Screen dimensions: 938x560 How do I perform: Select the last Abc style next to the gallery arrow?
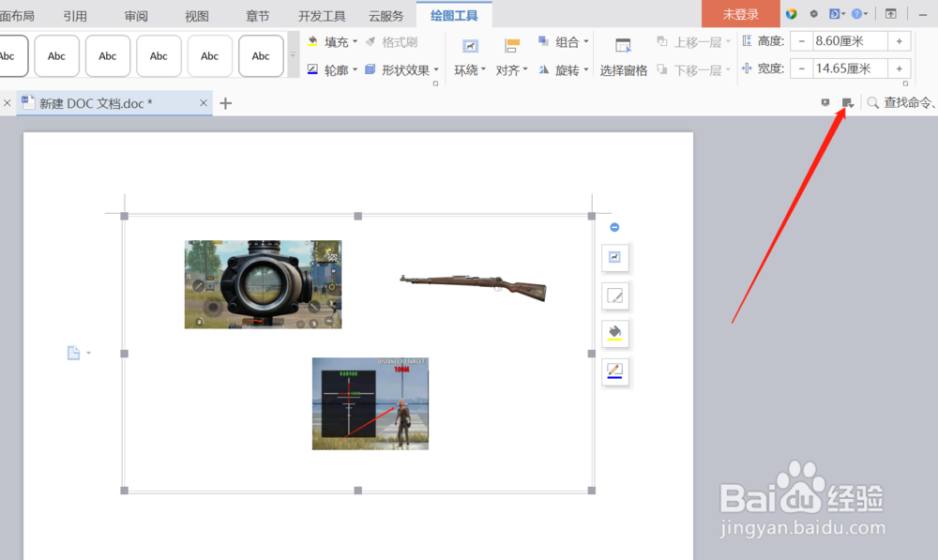pos(261,55)
